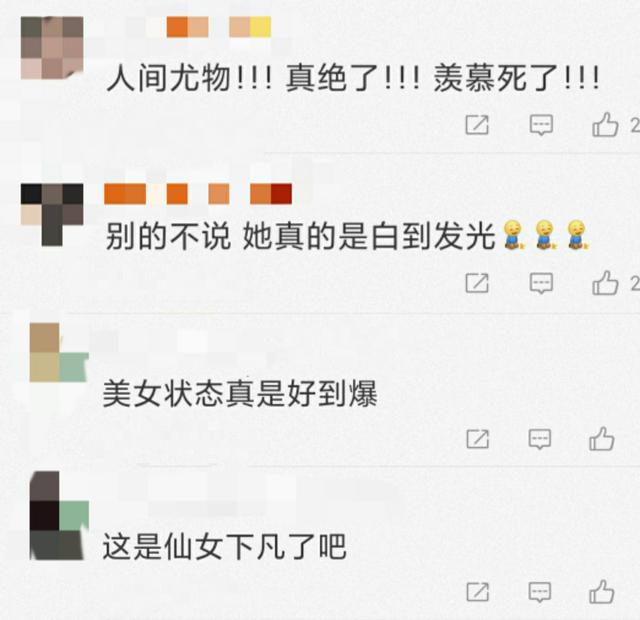This screenshot has height=620, width=640.
Task: Open the blurred username above 人间尤物
Action: pos(198,27)
